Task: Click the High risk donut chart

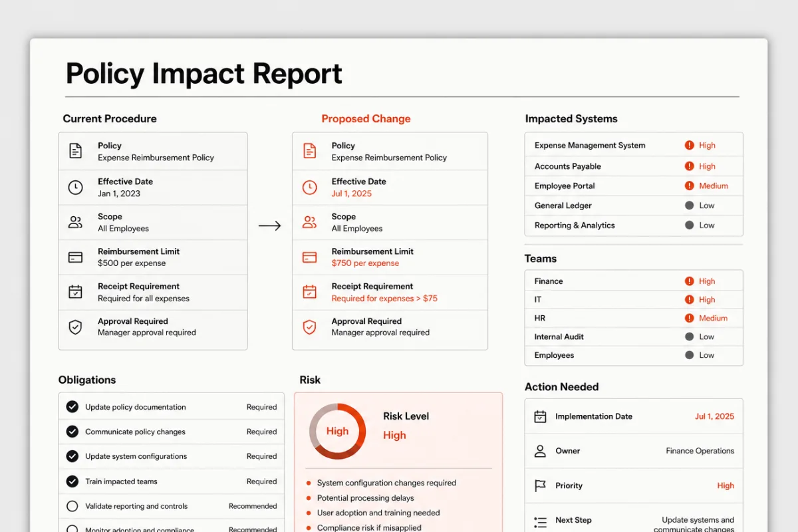Action: click(x=337, y=431)
